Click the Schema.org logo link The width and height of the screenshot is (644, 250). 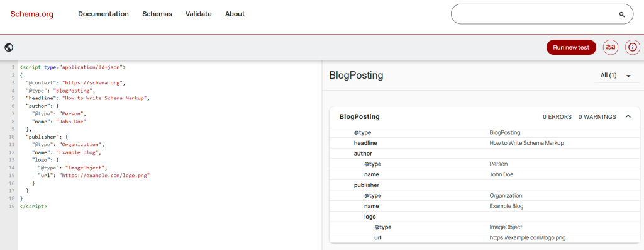pyautogui.click(x=32, y=14)
